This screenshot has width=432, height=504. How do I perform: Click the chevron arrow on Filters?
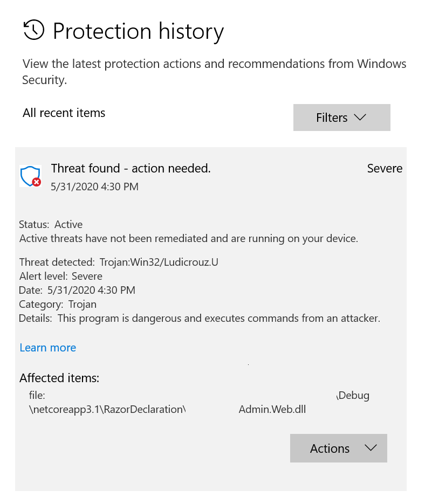(x=360, y=118)
